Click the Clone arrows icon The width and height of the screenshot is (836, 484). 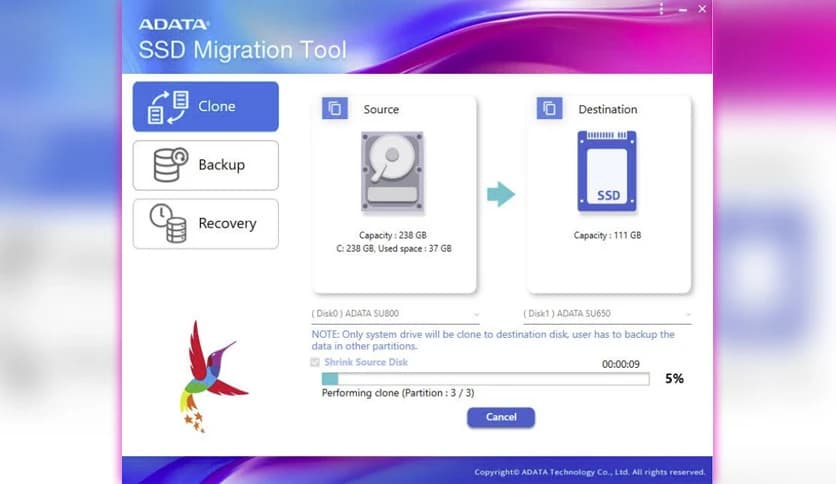click(x=168, y=107)
